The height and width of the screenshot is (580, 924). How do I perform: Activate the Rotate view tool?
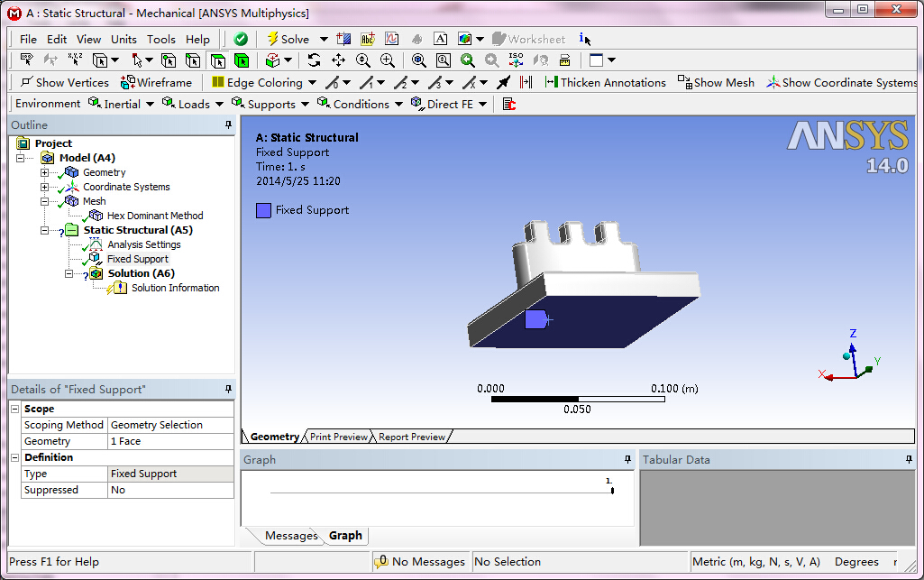tap(314, 58)
